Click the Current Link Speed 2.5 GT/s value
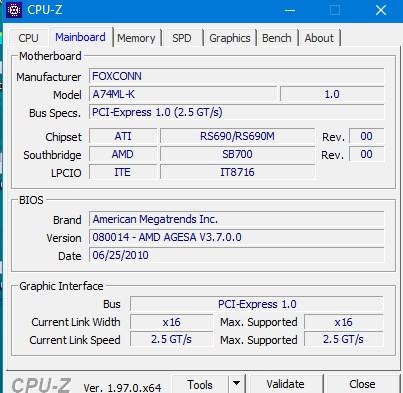The image size is (403, 393). (171, 339)
